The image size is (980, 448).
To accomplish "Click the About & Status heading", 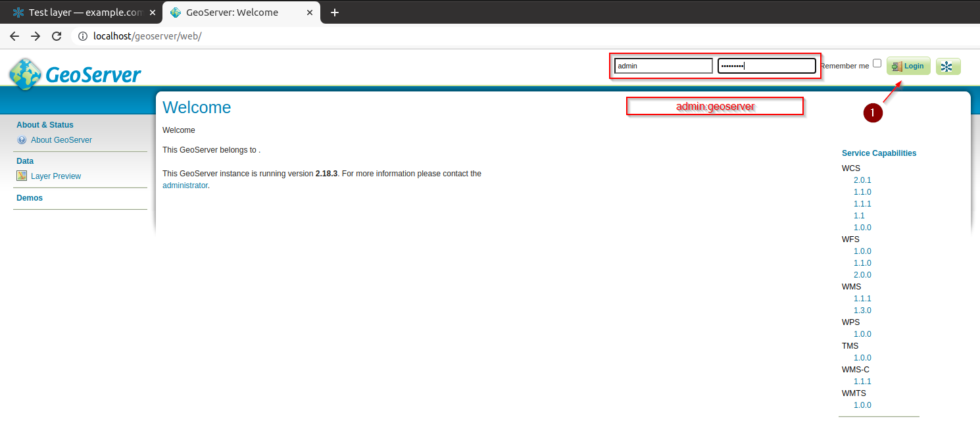I will [x=45, y=125].
